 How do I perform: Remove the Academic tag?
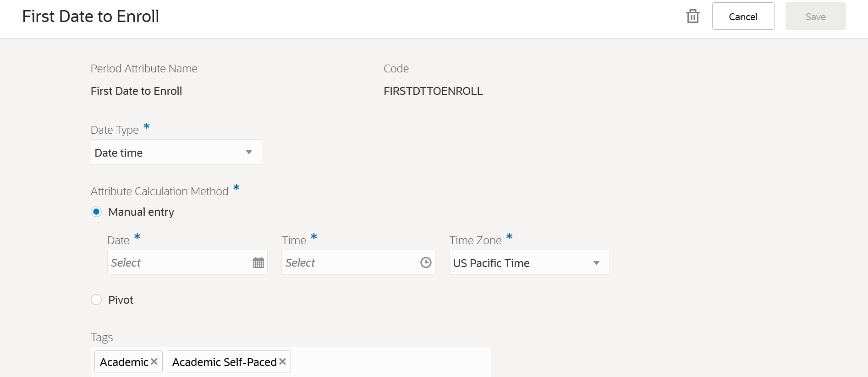tap(154, 361)
